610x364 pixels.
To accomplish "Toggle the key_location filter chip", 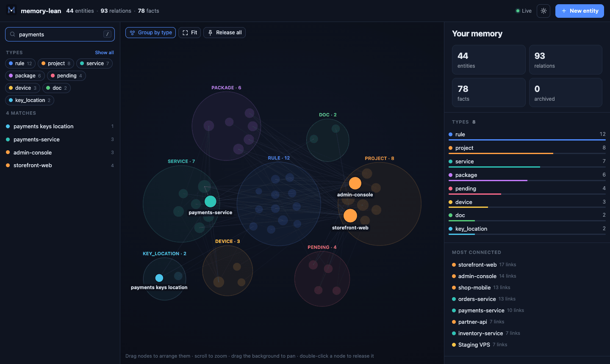I will tap(30, 100).
